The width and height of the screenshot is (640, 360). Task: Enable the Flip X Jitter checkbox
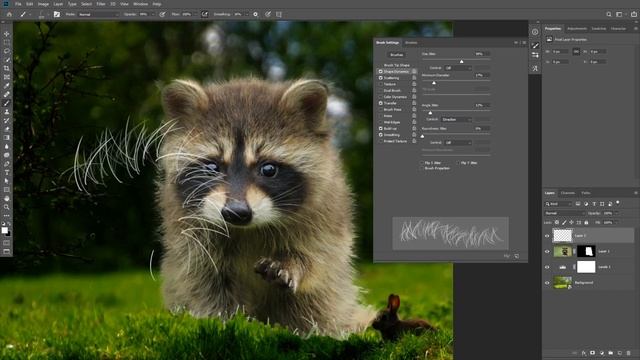(x=422, y=163)
